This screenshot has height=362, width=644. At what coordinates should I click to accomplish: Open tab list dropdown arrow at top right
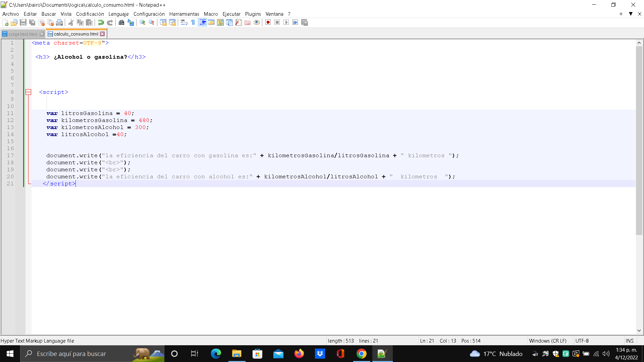tap(631, 14)
